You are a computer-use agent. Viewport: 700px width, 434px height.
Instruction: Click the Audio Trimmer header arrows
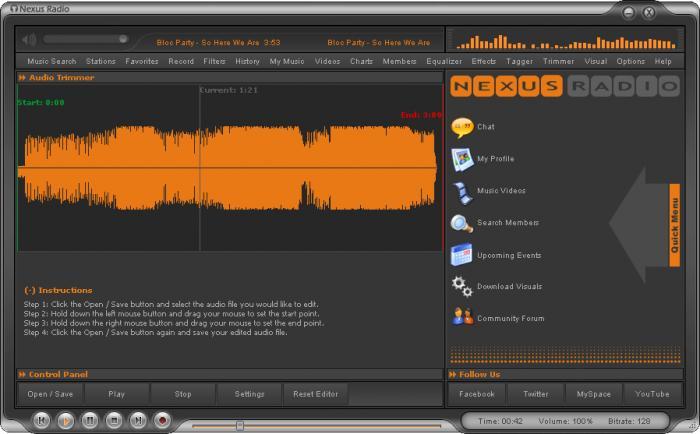point(22,78)
